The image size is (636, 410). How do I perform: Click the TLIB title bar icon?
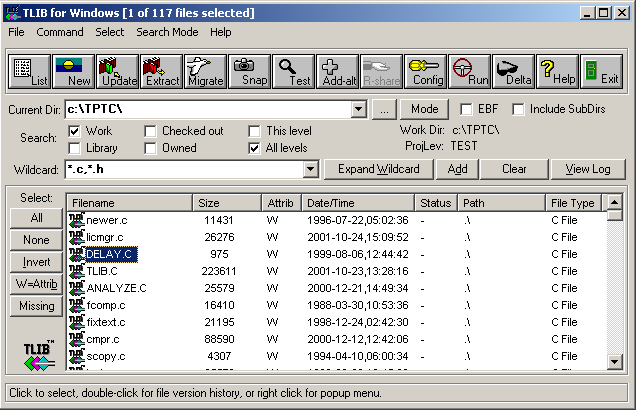12,13
